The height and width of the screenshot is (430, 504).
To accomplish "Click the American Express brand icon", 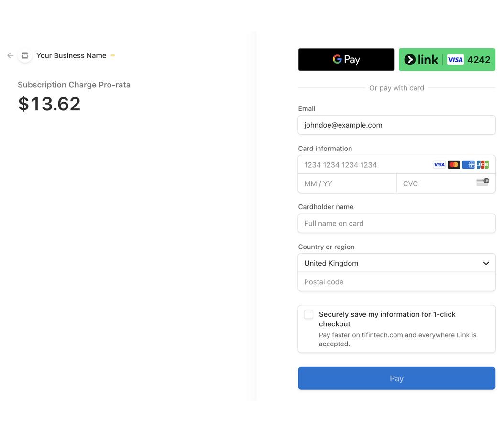I will 468,165.
